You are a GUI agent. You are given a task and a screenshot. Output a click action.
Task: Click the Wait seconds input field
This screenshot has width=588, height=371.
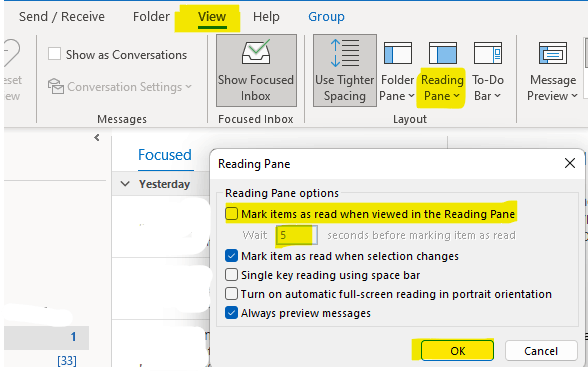coord(297,235)
